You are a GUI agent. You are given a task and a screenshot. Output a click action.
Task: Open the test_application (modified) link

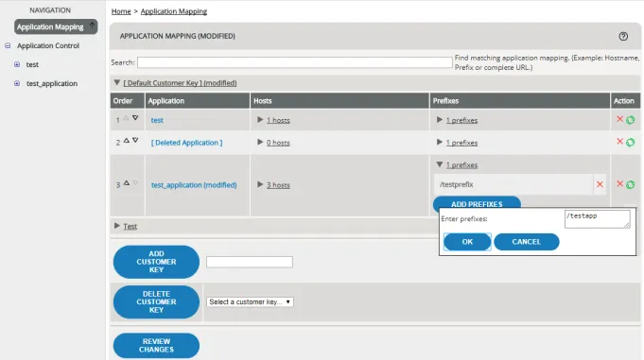coord(194,185)
